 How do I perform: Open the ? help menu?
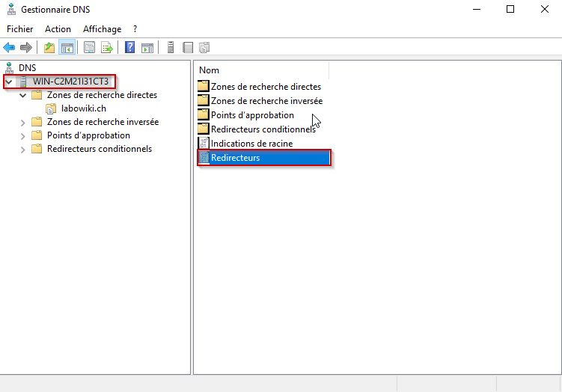135,29
